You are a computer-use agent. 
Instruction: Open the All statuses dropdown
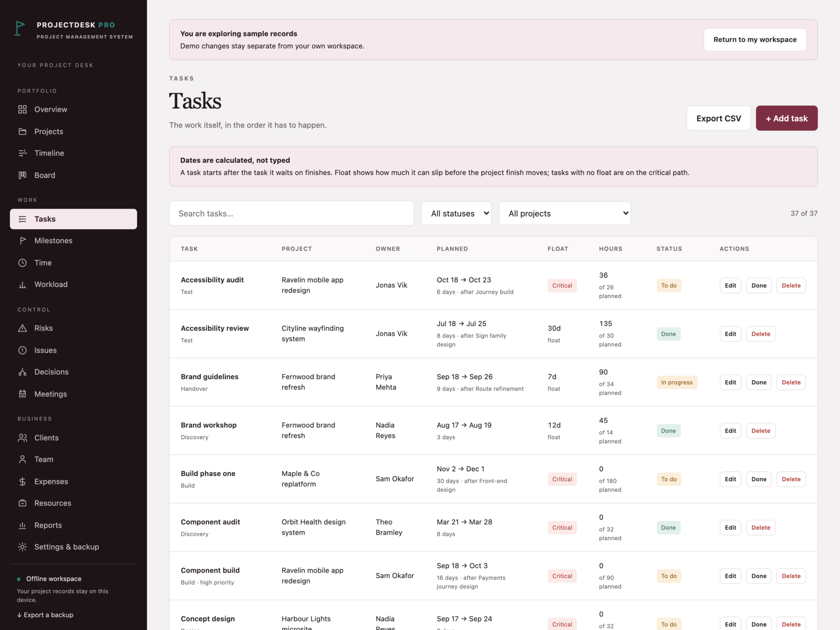[x=456, y=213]
